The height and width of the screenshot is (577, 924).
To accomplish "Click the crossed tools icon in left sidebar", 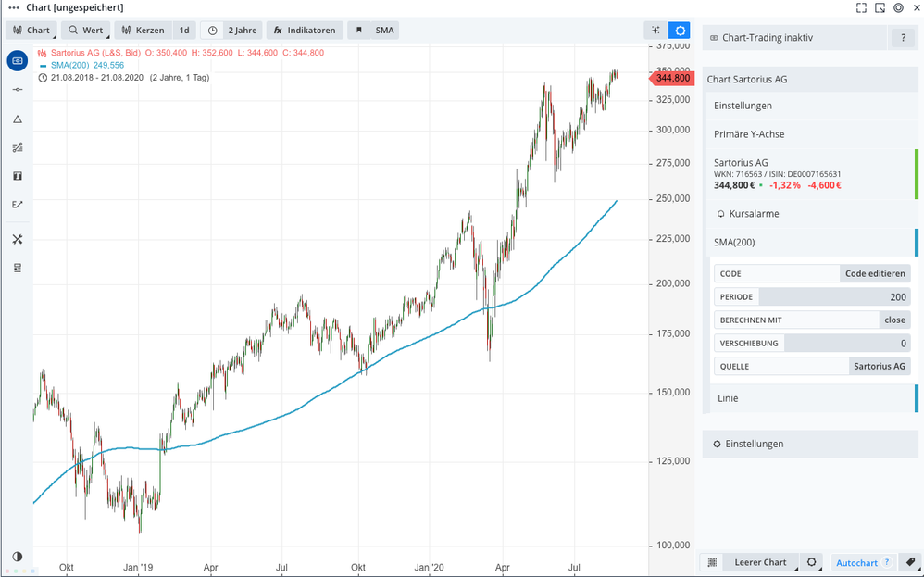I will tap(17, 239).
